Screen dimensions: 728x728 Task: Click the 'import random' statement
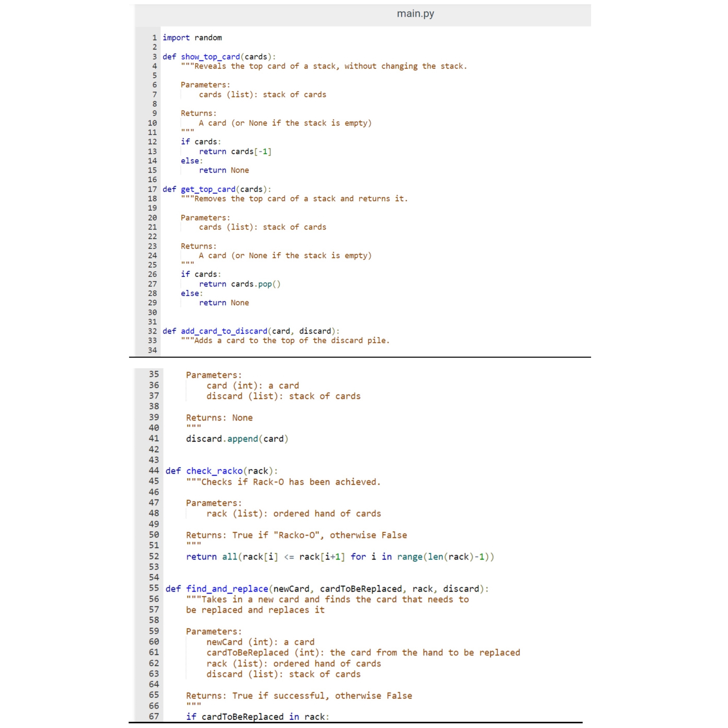point(192,38)
